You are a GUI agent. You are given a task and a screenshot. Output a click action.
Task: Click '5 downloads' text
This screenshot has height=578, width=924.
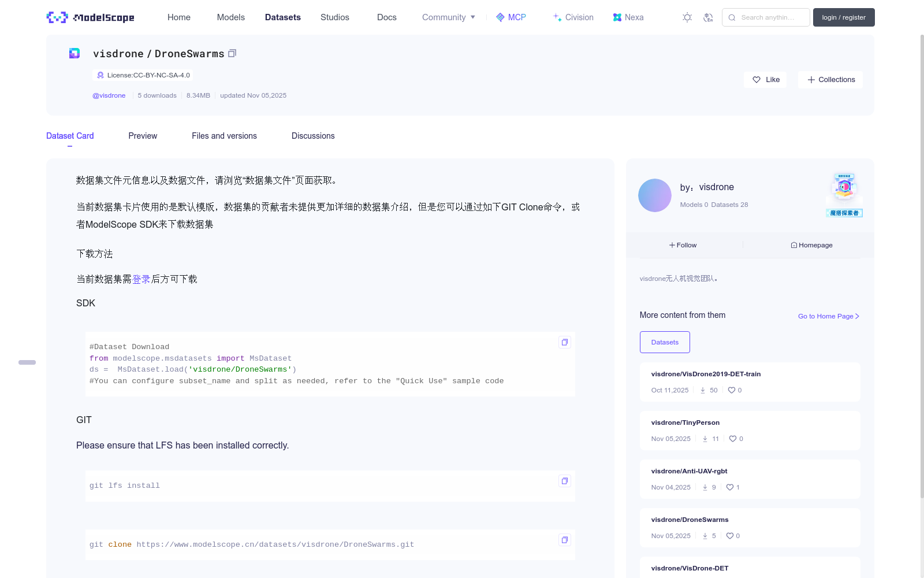(x=157, y=95)
